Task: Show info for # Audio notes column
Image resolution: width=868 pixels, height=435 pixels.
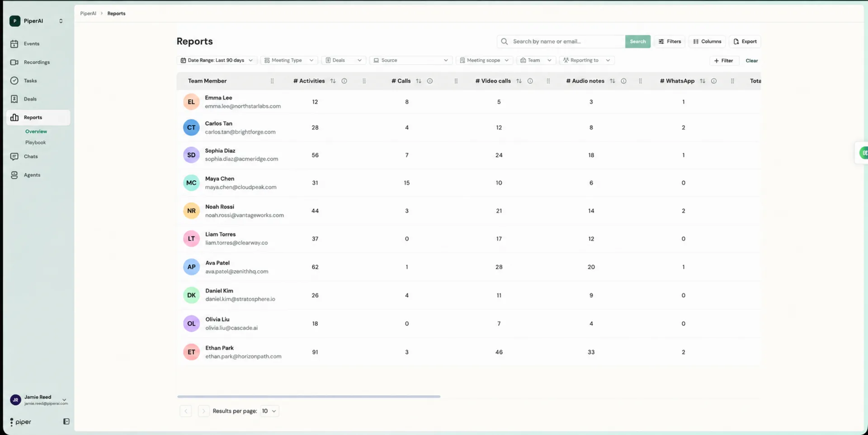Action: (x=624, y=81)
